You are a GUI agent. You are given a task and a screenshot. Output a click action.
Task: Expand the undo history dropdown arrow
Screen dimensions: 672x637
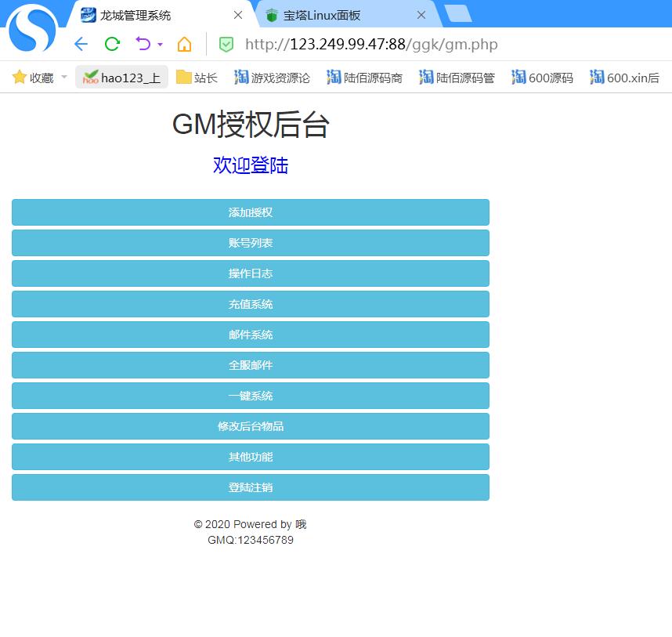click(161, 45)
